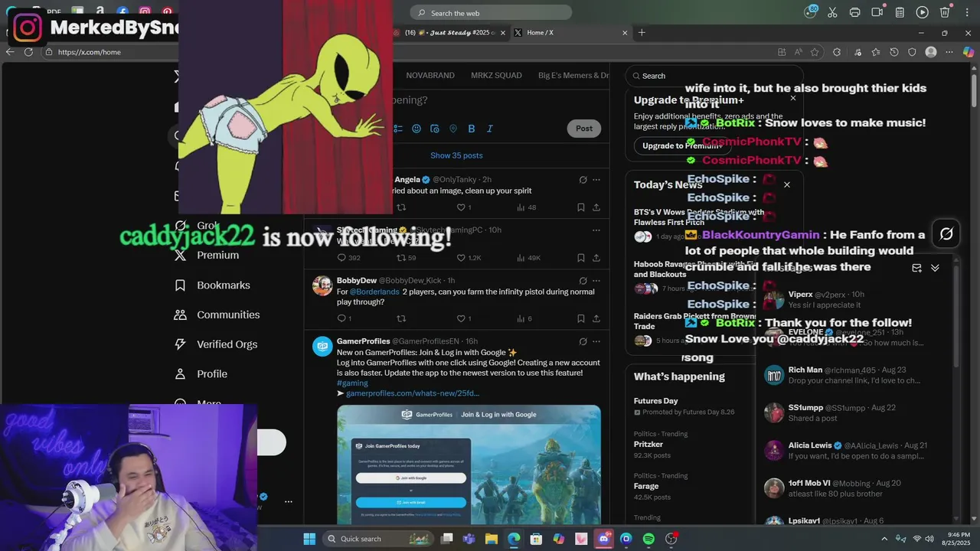Collapse the Messages panel chevrons

pos(935,268)
